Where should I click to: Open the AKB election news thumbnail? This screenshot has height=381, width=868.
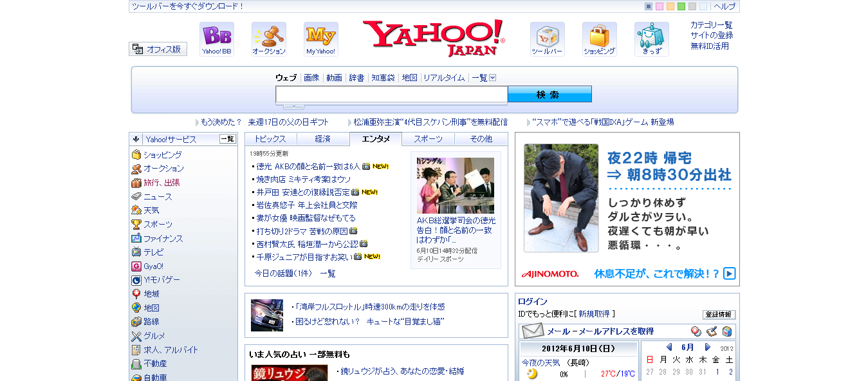[456, 185]
